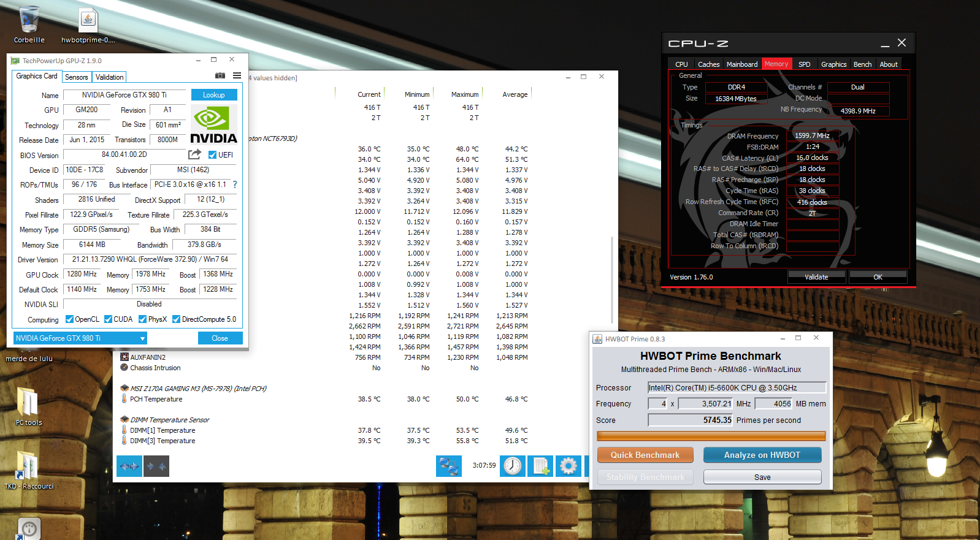Click the Maximum column header in HWiNFO

tap(465, 94)
